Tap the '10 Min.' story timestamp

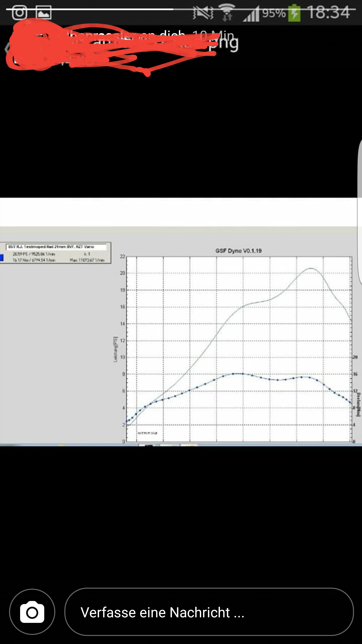click(213, 35)
